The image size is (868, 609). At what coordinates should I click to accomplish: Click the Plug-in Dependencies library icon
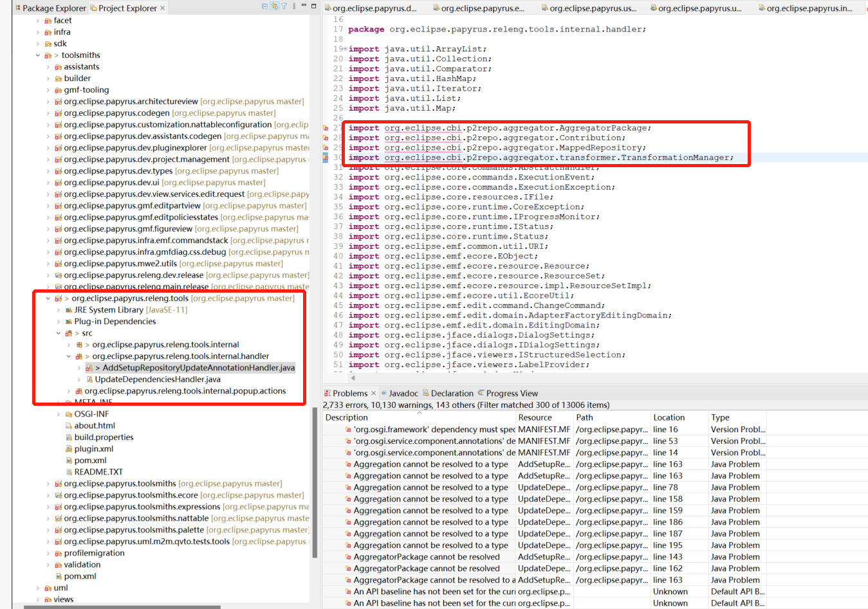point(69,322)
